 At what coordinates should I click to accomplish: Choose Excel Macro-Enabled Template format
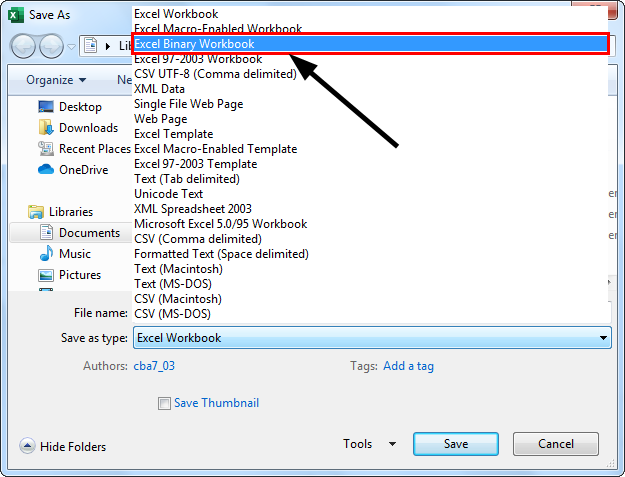click(369, 149)
